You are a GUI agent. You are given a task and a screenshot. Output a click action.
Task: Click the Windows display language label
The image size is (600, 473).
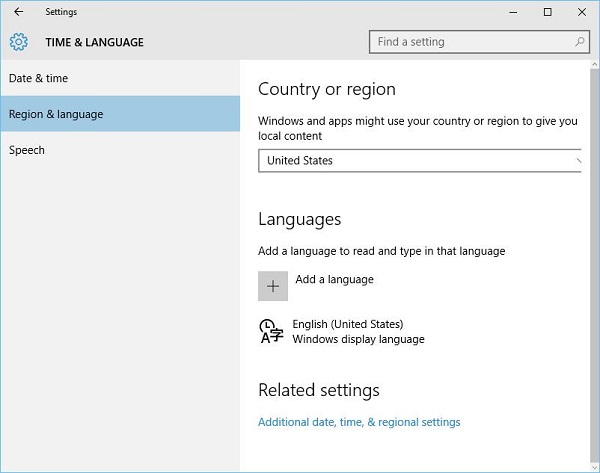pos(358,339)
